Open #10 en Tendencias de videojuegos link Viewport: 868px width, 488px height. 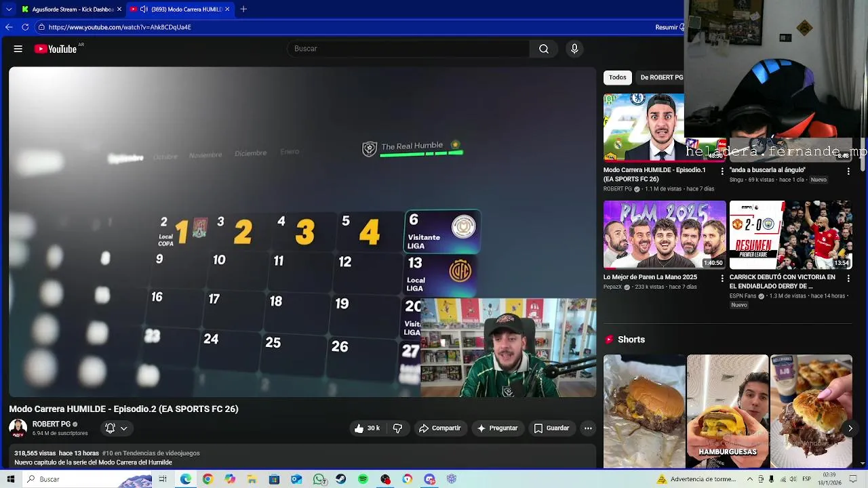point(151,453)
